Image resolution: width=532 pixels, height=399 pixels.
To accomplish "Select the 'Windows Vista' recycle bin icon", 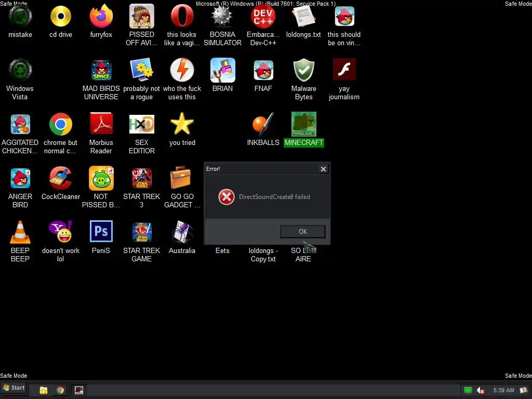I will click(x=20, y=70).
